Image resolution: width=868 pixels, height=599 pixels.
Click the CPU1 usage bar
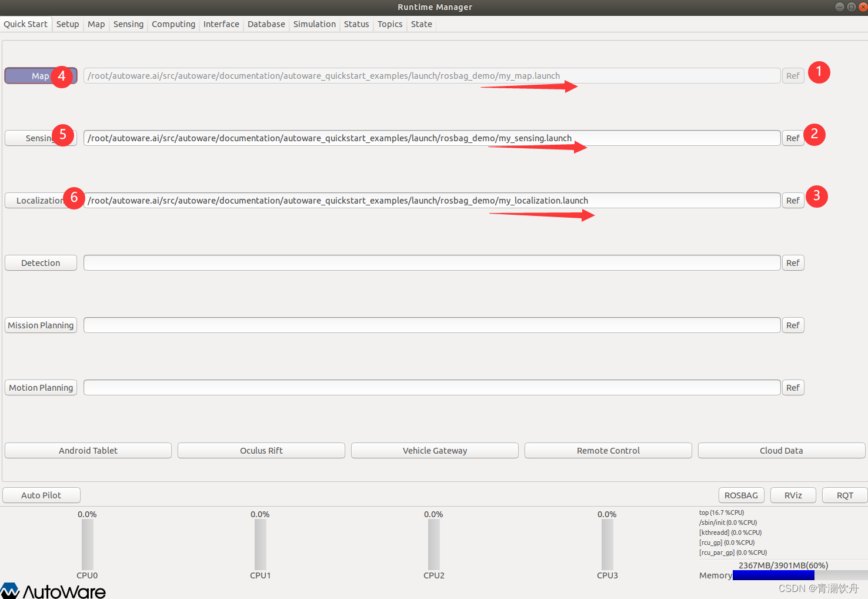point(261,544)
